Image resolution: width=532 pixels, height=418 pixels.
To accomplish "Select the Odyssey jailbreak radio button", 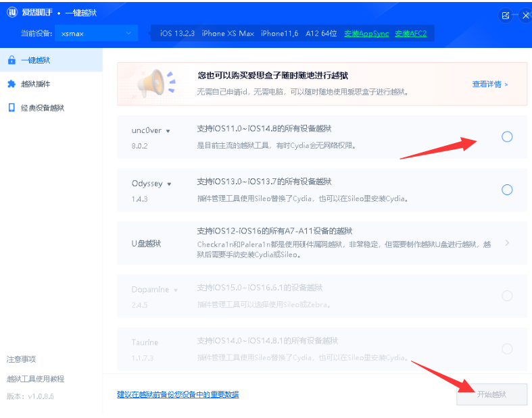I will (507, 190).
